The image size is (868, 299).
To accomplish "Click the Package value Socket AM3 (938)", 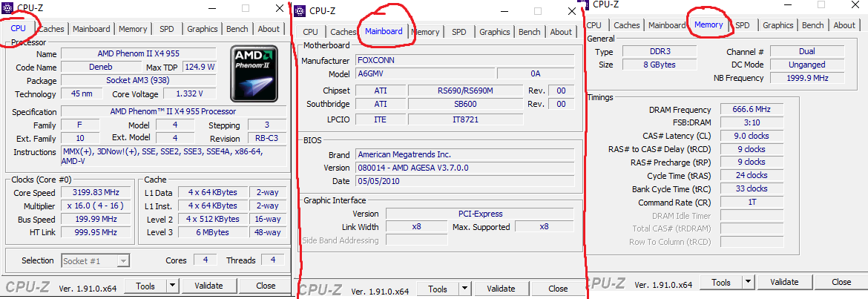I will [139, 81].
